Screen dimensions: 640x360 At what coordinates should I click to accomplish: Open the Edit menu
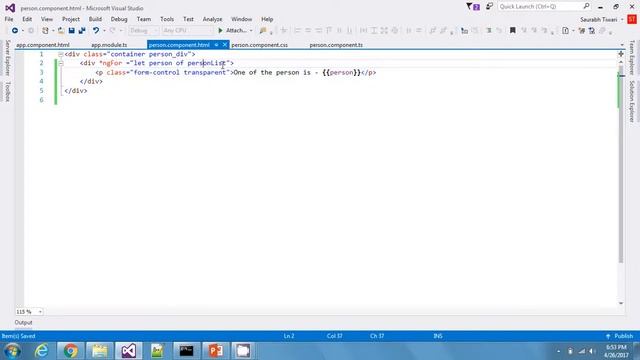pos(27,19)
